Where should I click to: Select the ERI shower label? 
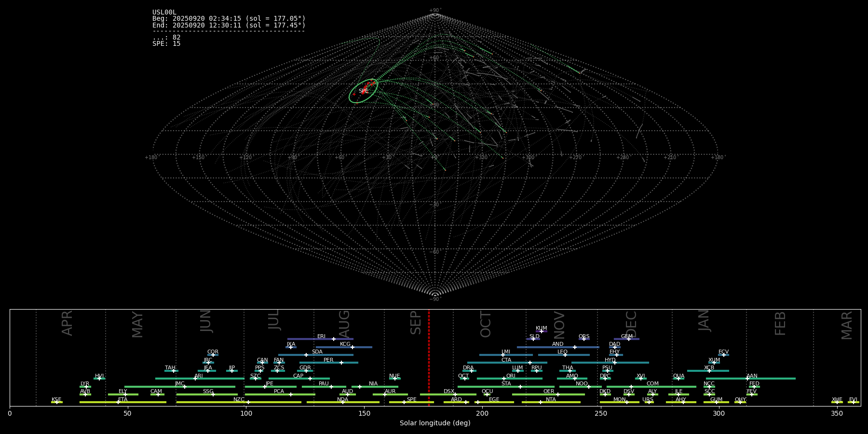pyautogui.click(x=321, y=337)
